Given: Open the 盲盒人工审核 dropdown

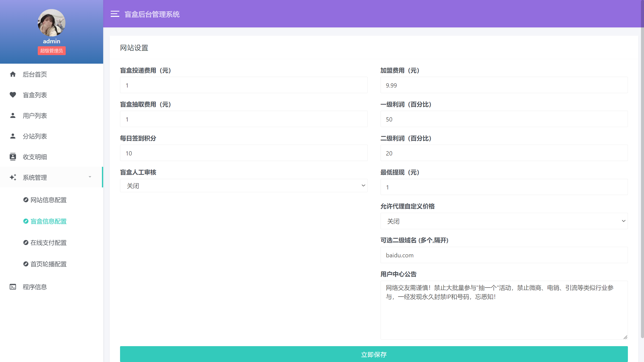Looking at the screenshot, I should point(243,185).
